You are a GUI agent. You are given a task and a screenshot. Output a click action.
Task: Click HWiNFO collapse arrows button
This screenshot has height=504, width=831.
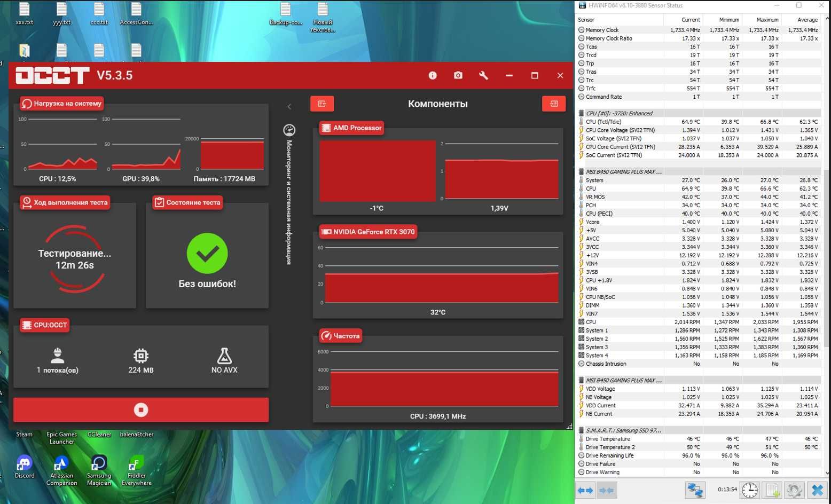tap(606, 490)
